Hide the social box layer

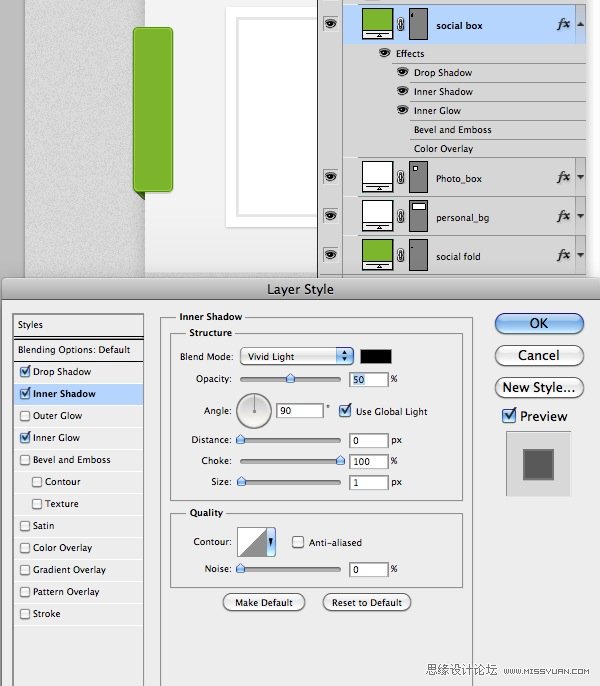[330, 23]
